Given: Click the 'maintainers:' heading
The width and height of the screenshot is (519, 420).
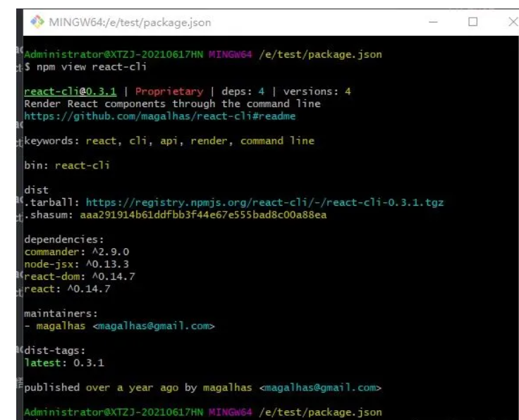Looking at the screenshot, I should click(x=61, y=314).
